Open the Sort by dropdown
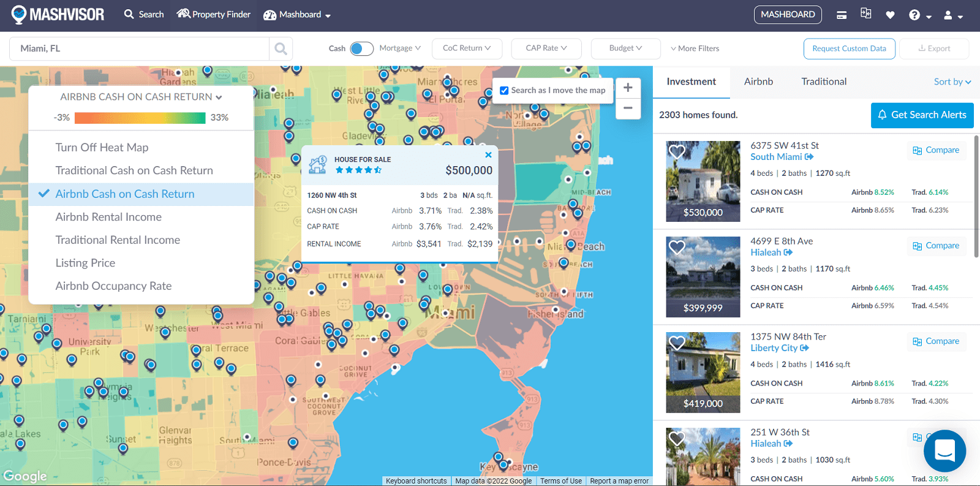This screenshot has width=980, height=486. [x=952, y=82]
